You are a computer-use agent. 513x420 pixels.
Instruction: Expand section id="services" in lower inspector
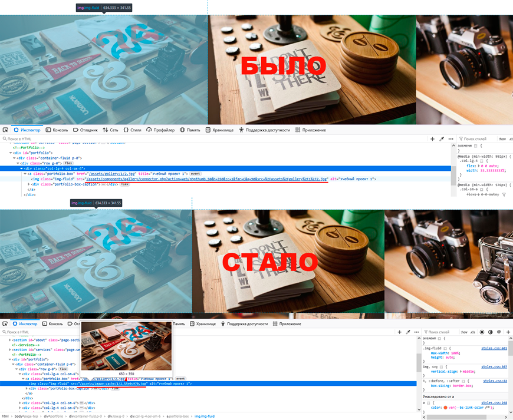pyautogui.click(x=10, y=350)
